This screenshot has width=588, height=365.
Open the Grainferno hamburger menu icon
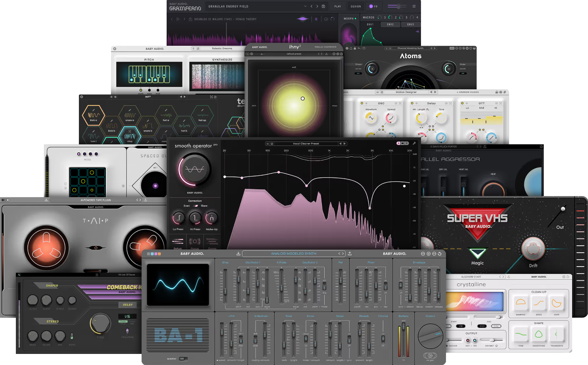(x=414, y=6)
